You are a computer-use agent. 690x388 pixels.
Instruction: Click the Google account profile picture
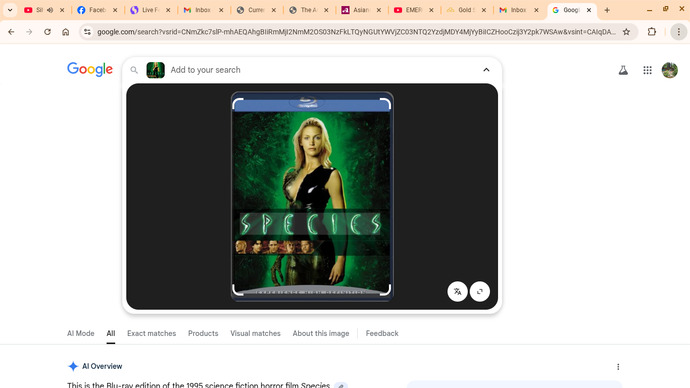point(670,70)
